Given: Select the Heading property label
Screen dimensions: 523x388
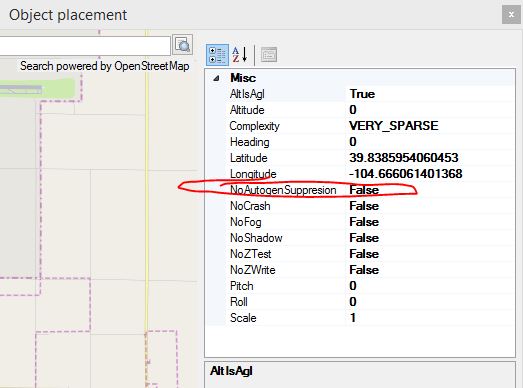Looking at the screenshot, I should (249, 142).
